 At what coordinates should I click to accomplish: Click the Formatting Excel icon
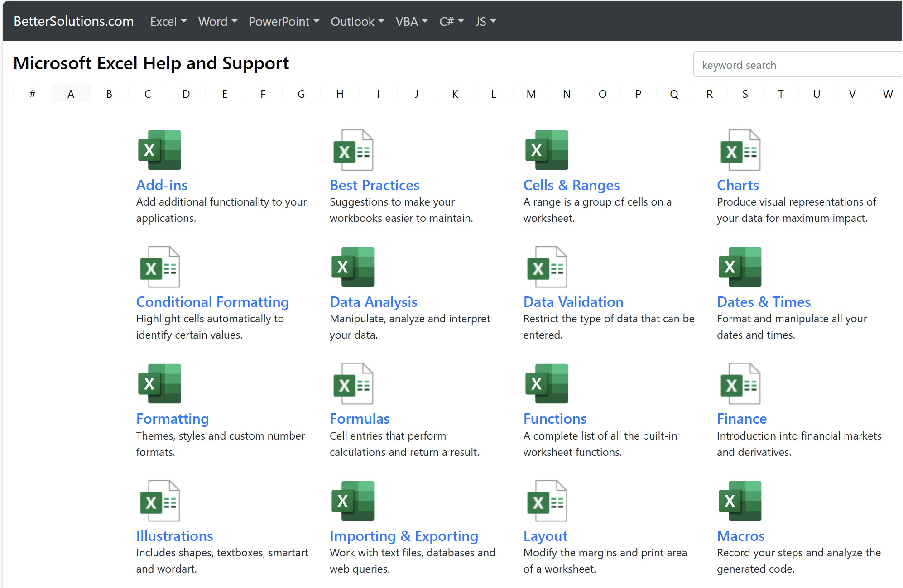(159, 384)
